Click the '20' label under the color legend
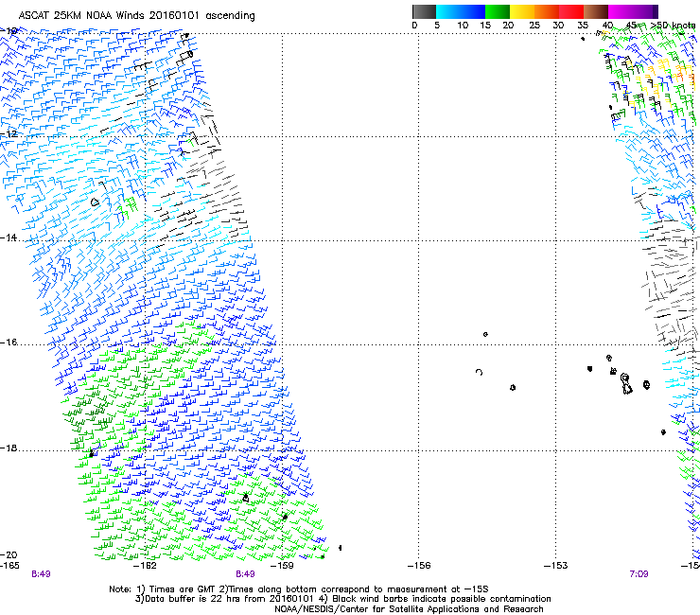The image size is (700, 615). coord(508,26)
